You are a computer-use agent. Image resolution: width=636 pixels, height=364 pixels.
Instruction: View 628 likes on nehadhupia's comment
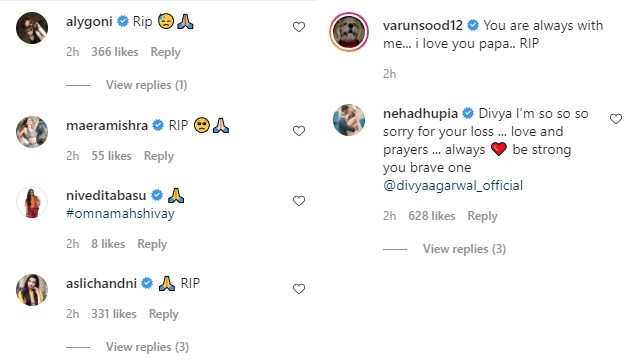pos(432,216)
